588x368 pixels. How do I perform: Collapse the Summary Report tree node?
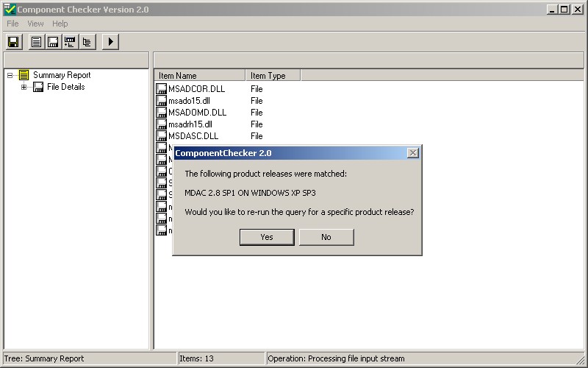pos(10,76)
